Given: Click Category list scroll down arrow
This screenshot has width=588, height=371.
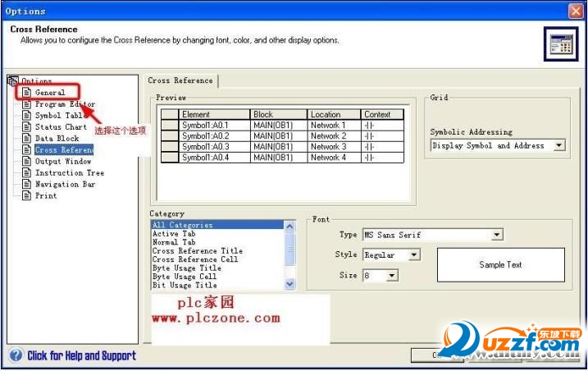Looking at the screenshot, I should 289,284.
